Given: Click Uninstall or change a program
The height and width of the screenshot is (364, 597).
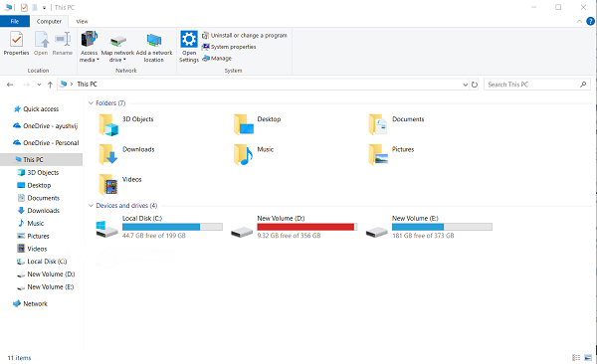Looking at the screenshot, I should tap(245, 36).
